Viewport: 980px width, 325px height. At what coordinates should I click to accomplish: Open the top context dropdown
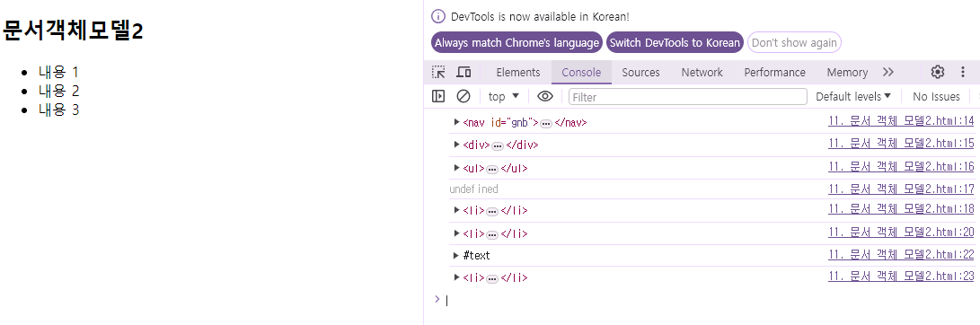(504, 96)
